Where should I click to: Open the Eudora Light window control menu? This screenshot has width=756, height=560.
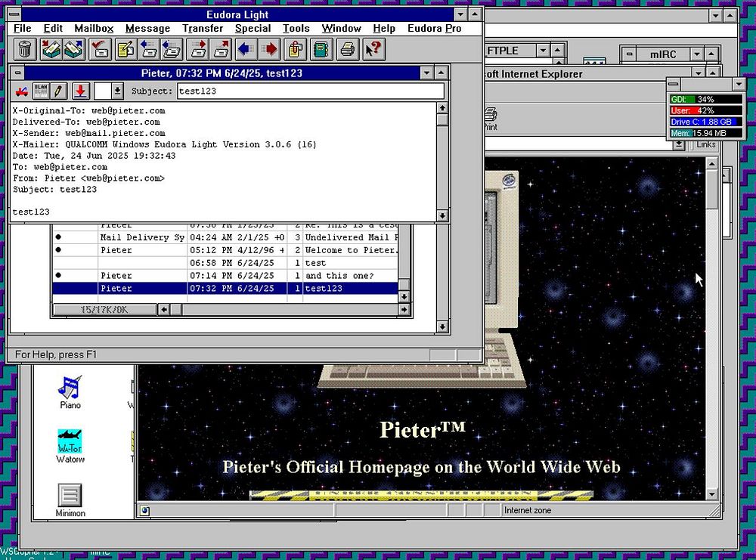point(14,14)
